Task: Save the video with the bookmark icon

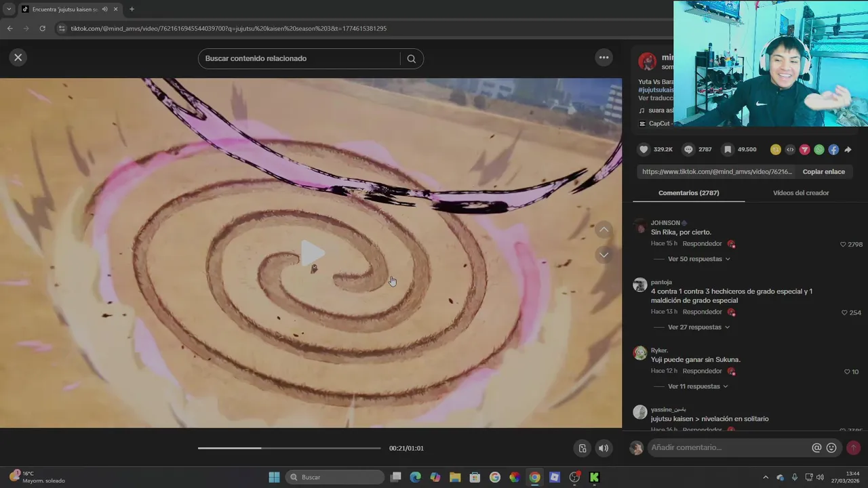Action: pos(728,149)
